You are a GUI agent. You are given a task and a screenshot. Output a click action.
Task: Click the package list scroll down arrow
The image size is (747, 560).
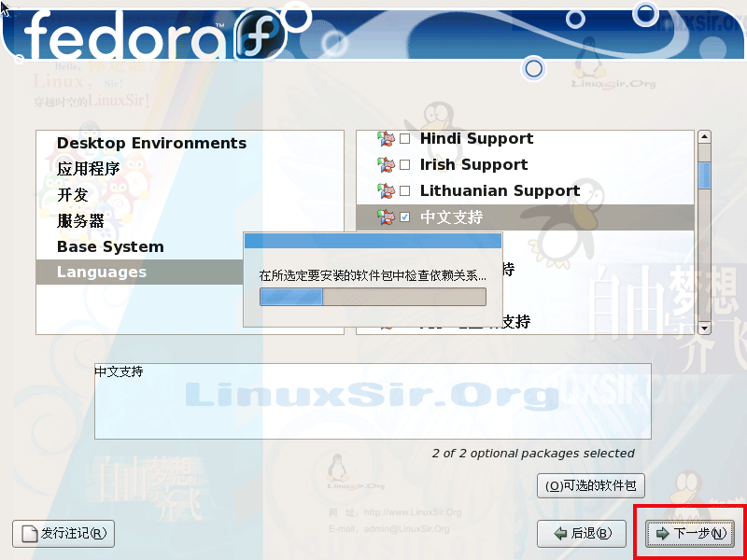click(704, 329)
